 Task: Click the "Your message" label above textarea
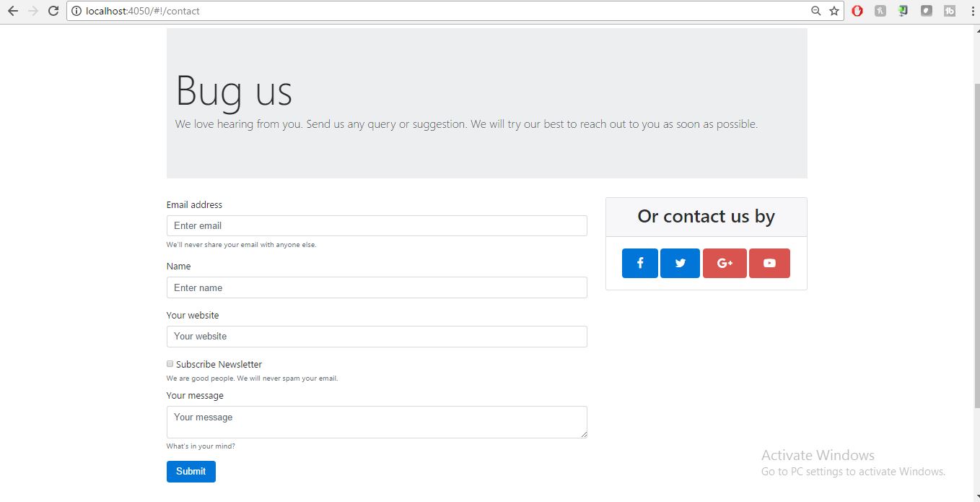pos(195,396)
